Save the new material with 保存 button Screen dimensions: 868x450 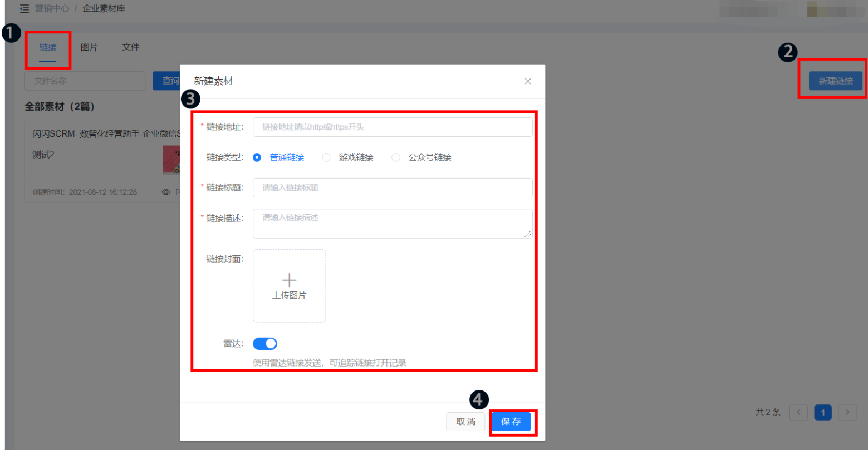511,421
